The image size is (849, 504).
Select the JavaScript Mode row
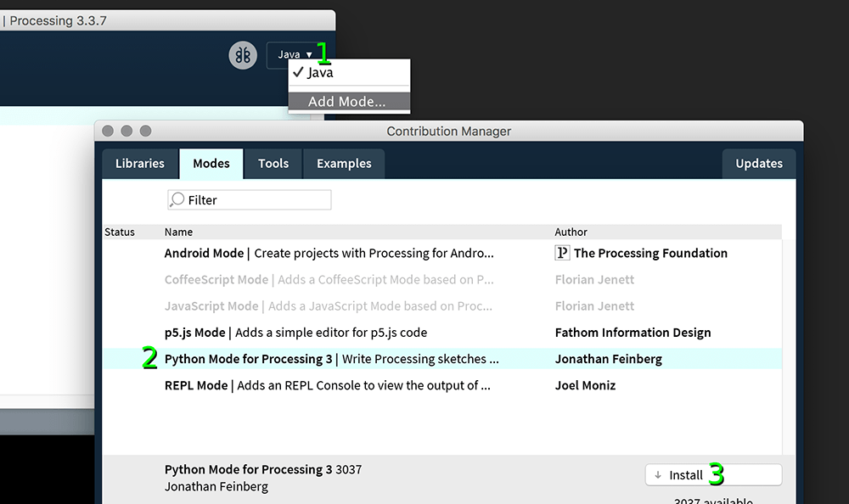[442, 305]
